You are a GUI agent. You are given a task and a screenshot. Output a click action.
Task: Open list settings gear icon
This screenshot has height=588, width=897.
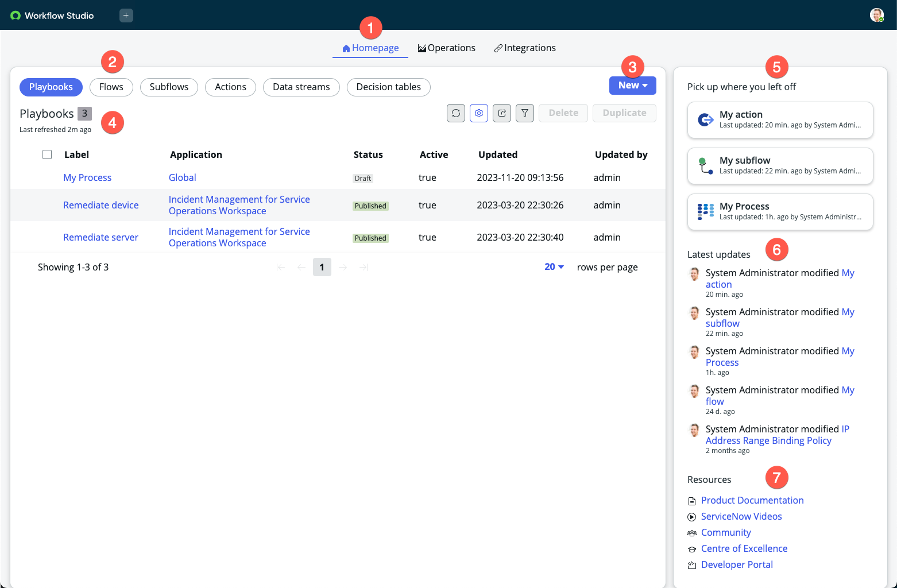click(479, 113)
